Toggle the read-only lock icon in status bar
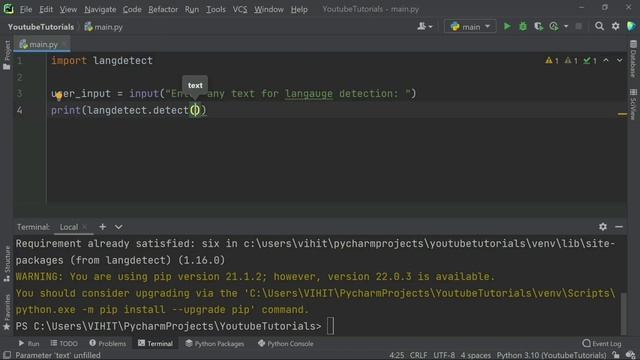 point(616,355)
